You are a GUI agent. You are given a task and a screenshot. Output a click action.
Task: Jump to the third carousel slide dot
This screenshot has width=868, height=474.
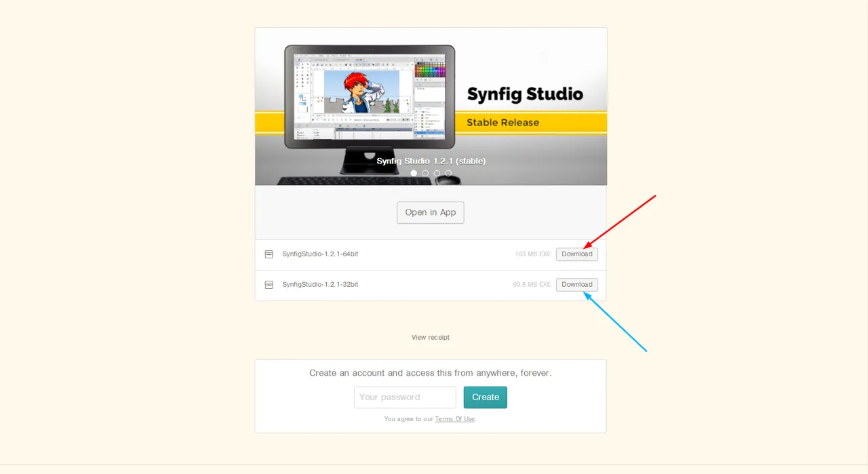point(437,173)
